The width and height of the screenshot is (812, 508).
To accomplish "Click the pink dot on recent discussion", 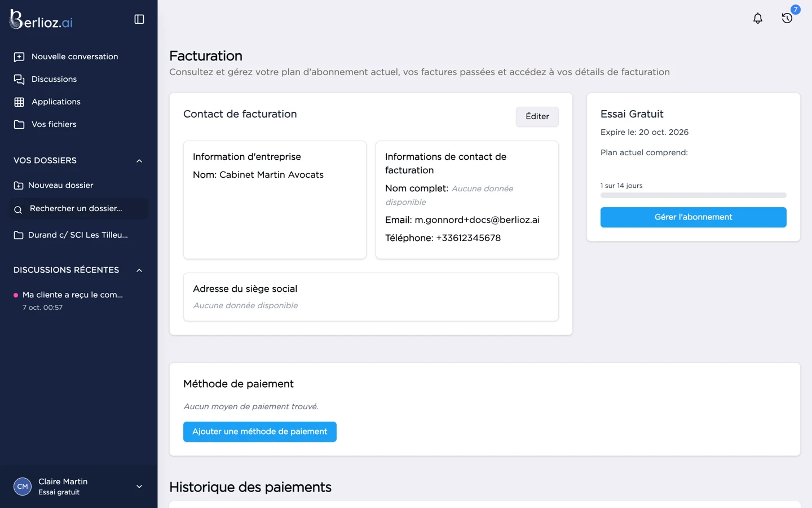I will tap(16, 295).
